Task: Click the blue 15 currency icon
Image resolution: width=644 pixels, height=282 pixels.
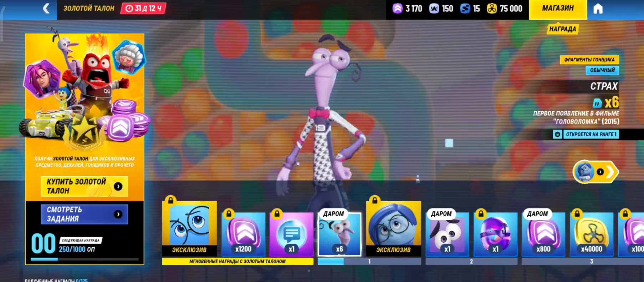Action: (x=465, y=9)
